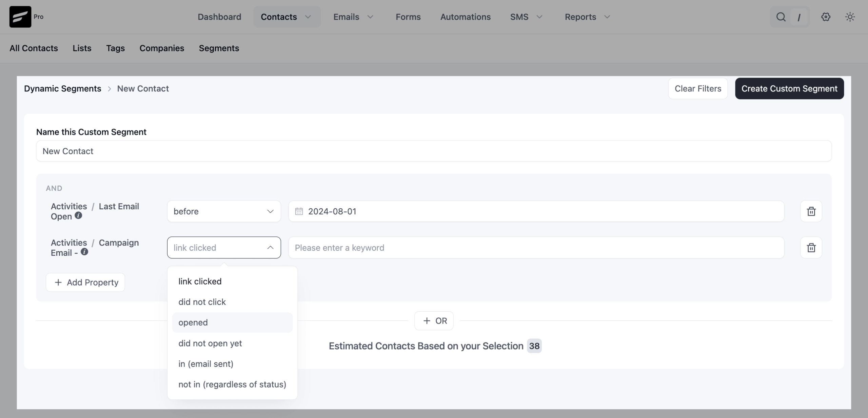Pick 'in (email sent)' option
868x418 pixels.
pyautogui.click(x=232, y=364)
